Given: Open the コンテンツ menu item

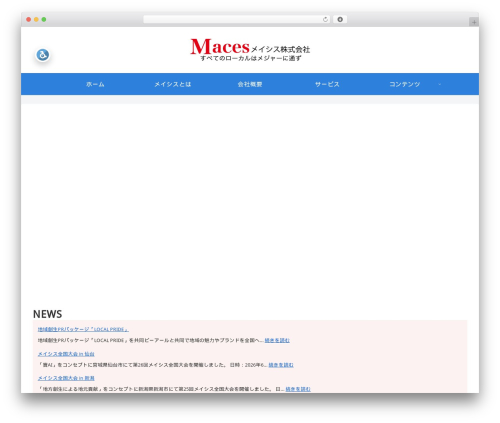Looking at the screenshot, I should tap(405, 84).
